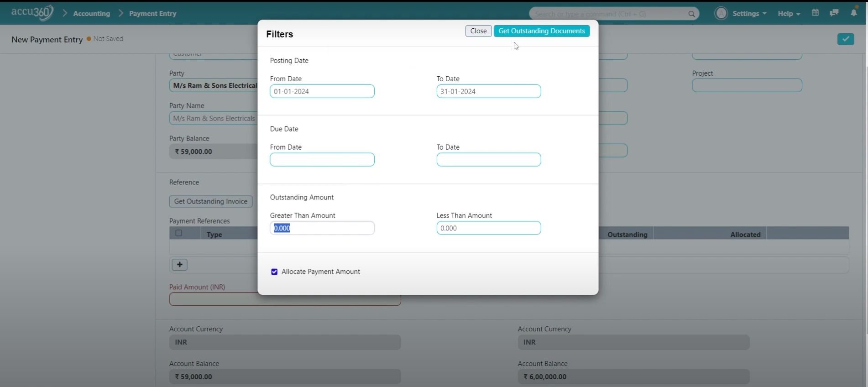
Task: Tick the Payment References select-all checkbox
Action: coord(179,233)
